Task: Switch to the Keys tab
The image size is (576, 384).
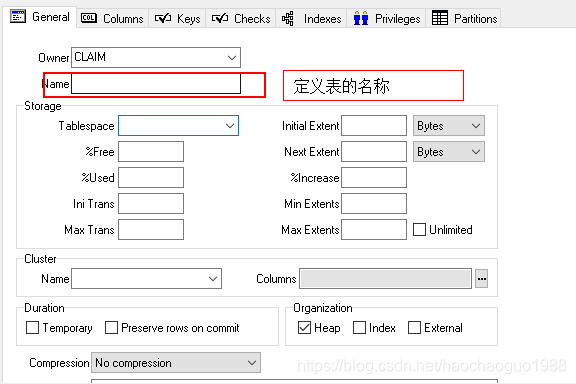Action: pyautogui.click(x=177, y=18)
